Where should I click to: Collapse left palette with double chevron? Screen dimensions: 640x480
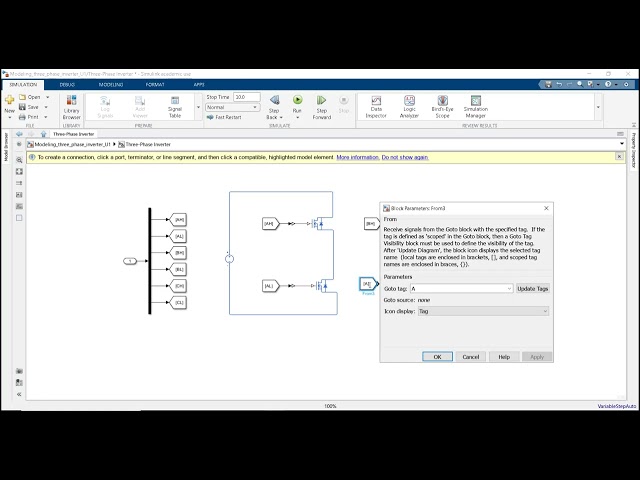pyautogui.click(x=19, y=394)
